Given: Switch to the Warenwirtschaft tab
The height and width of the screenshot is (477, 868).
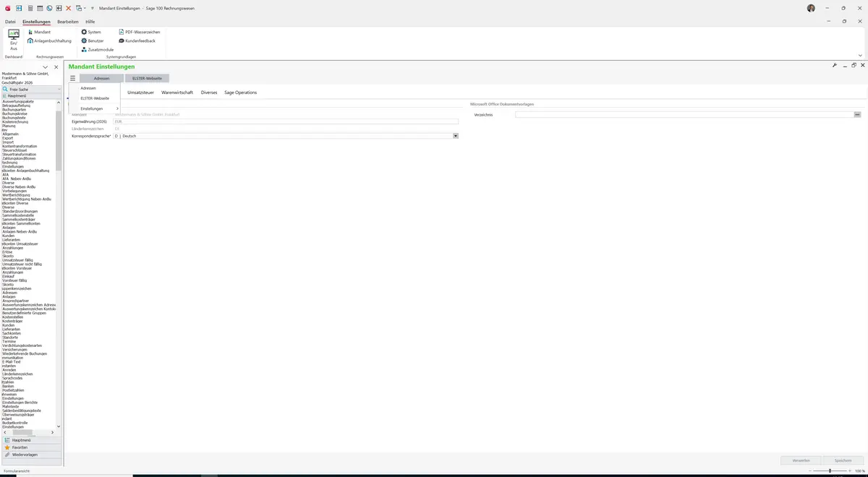Looking at the screenshot, I should click(177, 93).
